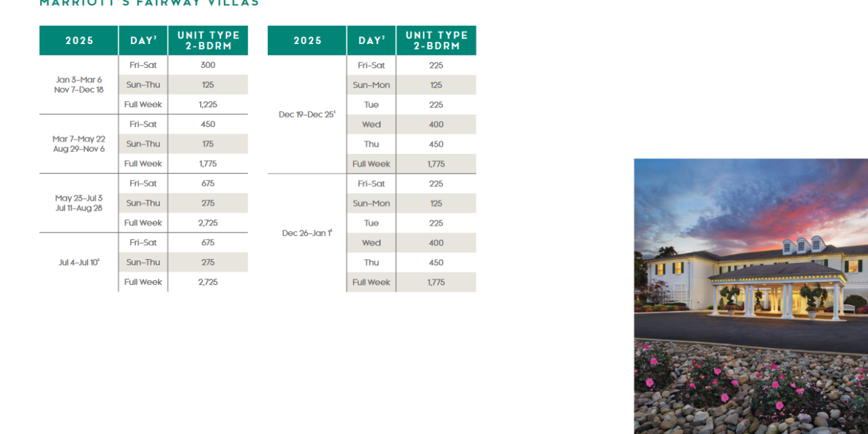The height and width of the screenshot is (434, 868).
Task: Click the Marriott's Fairway Villas heading
Action: click(149, 3)
